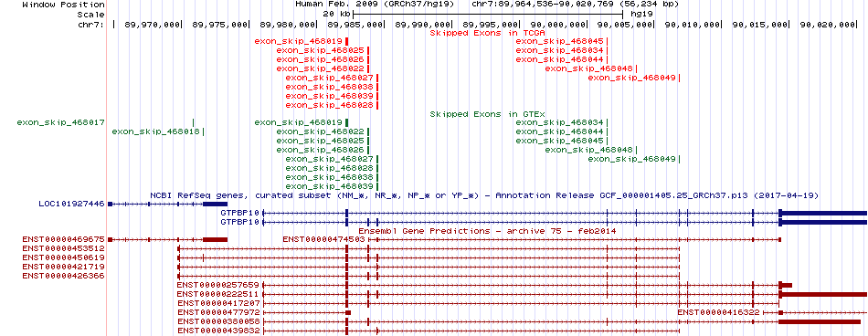
Task: Click the ENST00000439832 transcript label
Action: [x=218, y=331]
